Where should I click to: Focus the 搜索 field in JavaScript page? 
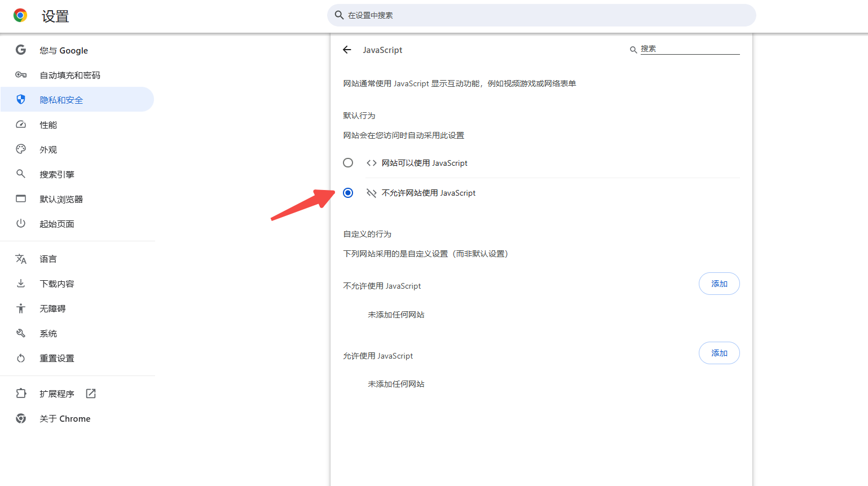[690, 49]
